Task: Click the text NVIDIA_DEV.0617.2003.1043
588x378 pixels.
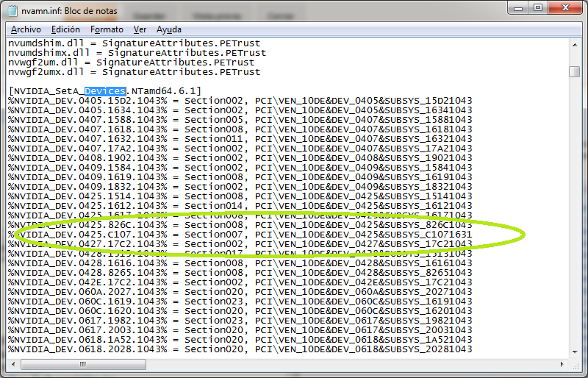Action: [x=87, y=330]
